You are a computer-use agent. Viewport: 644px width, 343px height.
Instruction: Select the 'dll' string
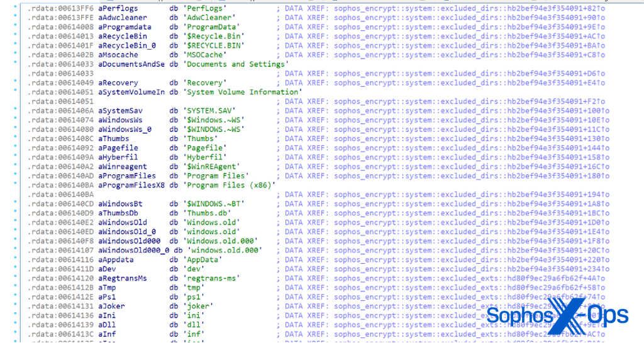[x=193, y=325]
